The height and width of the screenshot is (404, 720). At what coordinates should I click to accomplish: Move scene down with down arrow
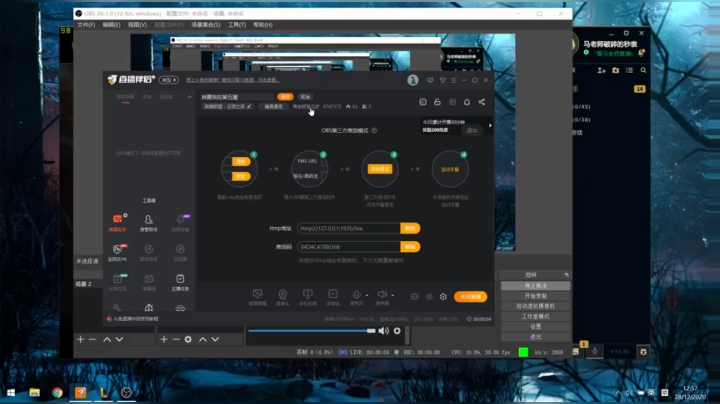119,339
